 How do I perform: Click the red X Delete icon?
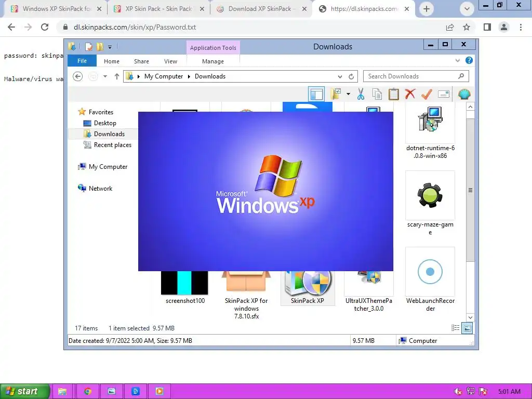(410, 94)
